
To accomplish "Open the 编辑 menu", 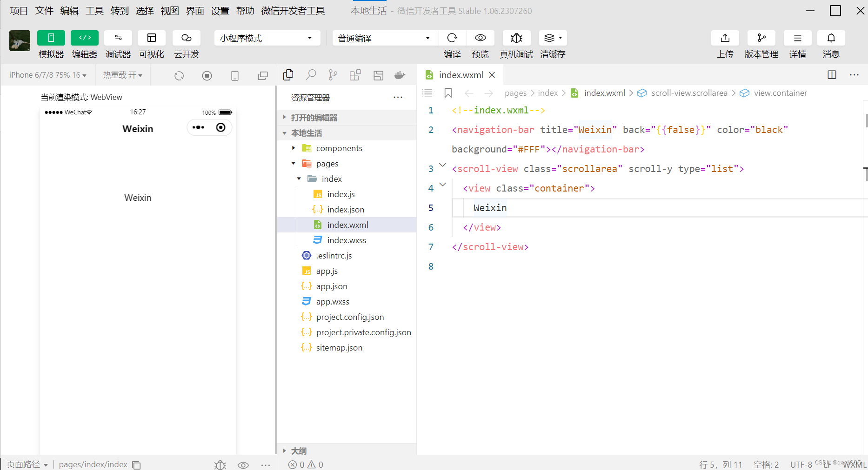I will point(69,11).
